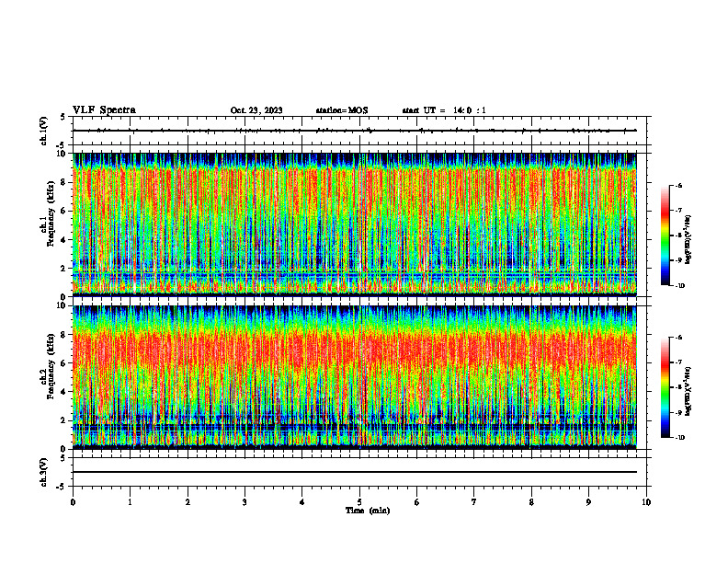Viewport: 728px width, 563px height.
Task: Click time axis tick label "8"
Action: [x=531, y=502]
